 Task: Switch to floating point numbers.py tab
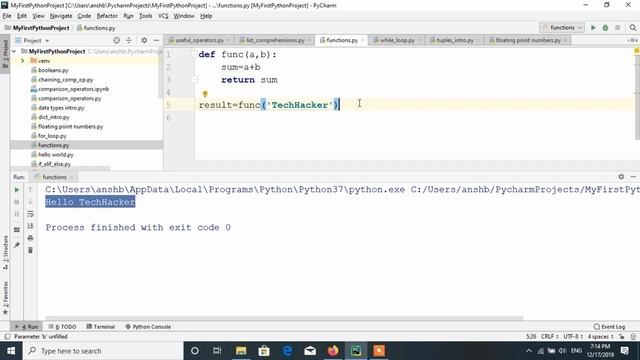coord(528,40)
